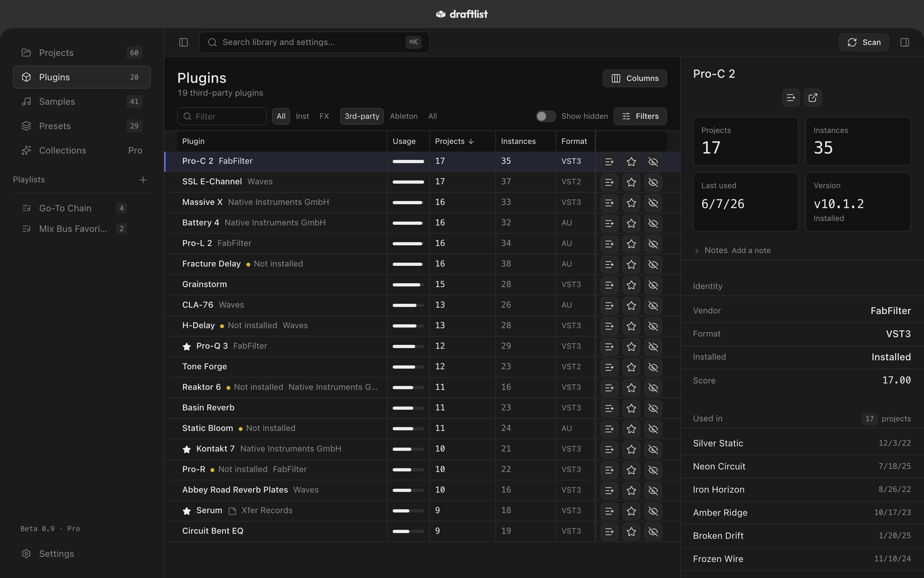Image resolution: width=924 pixels, height=578 pixels.
Task: Favorite SSL E-Channel with star icon
Action: click(631, 182)
